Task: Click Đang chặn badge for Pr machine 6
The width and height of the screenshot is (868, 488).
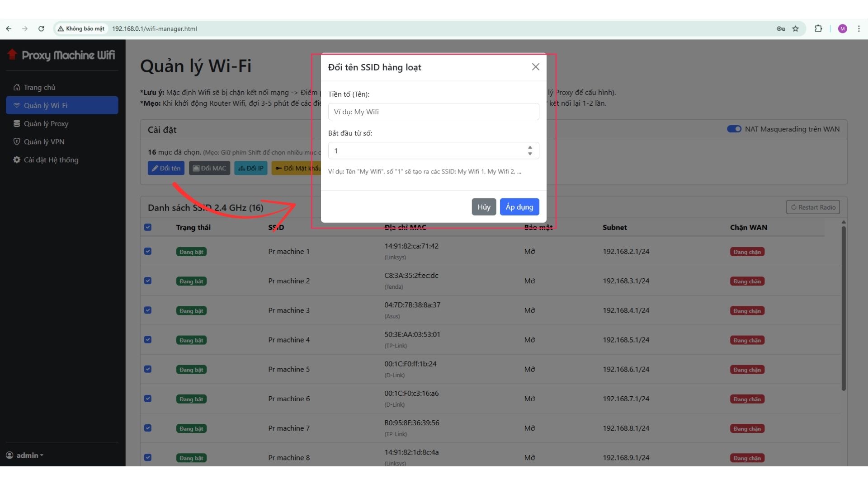Action: 747,399
